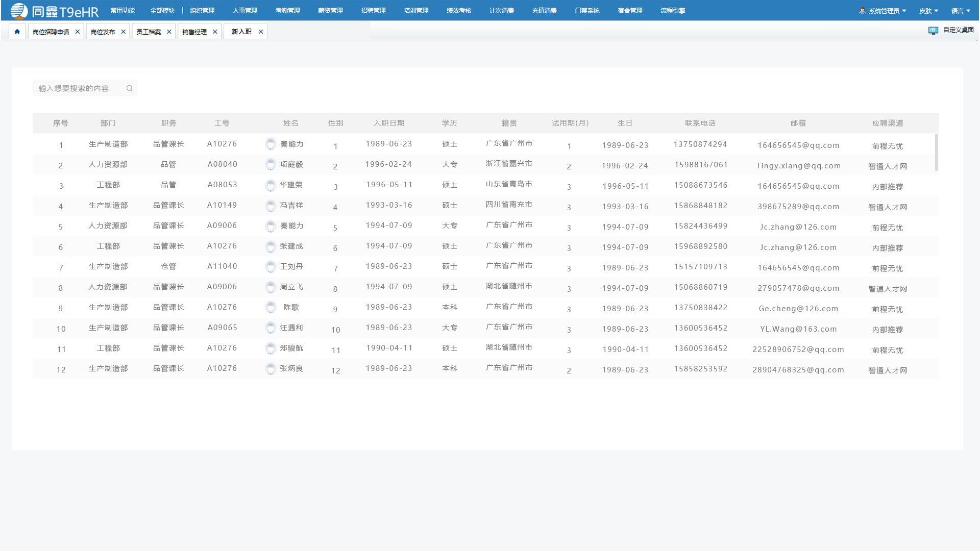Open the 招聘管理 menu
This screenshot has height=551, width=980.
point(373,11)
